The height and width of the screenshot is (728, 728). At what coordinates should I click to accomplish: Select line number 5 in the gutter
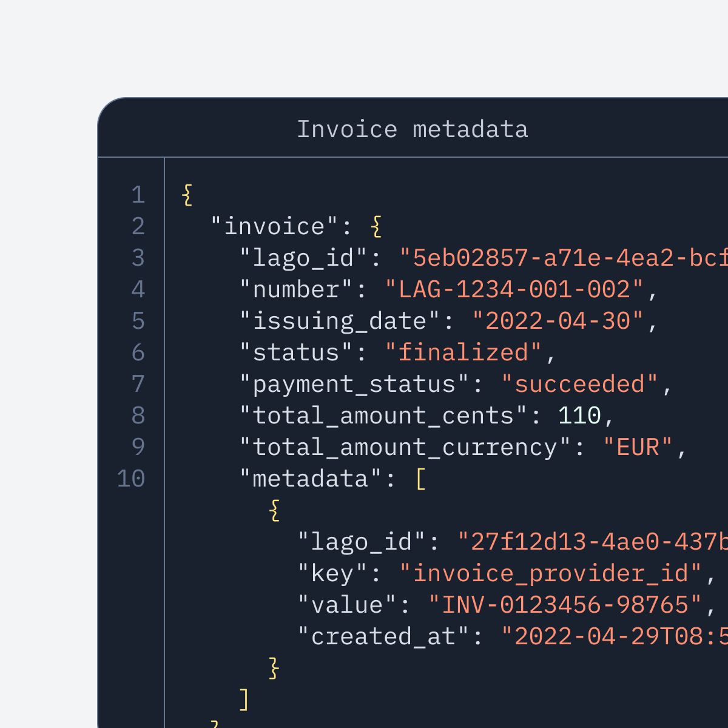(x=138, y=321)
